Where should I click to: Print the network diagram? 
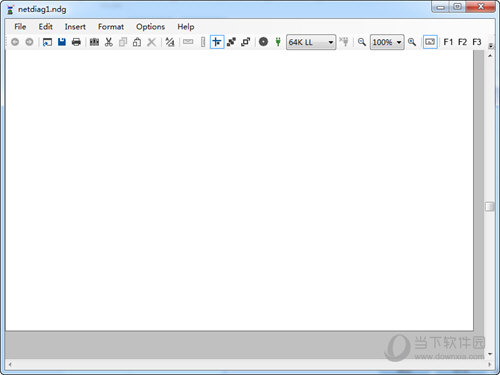76,42
